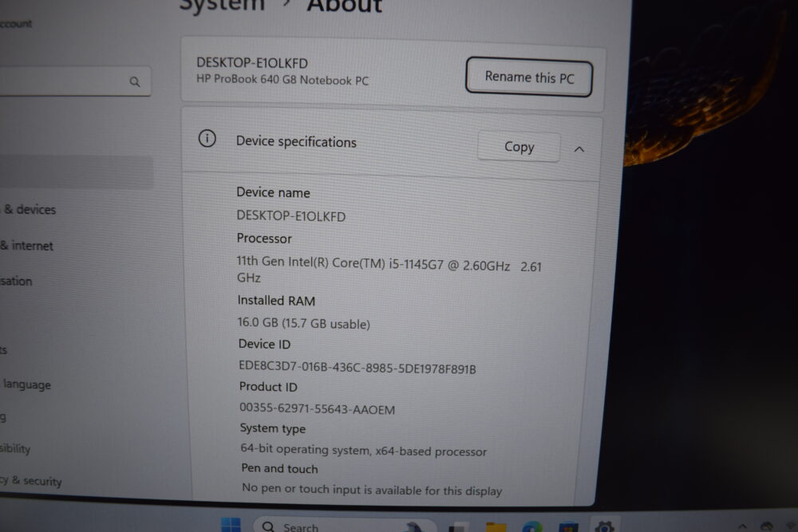Open the Time & language settings category
This screenshot has height=532, width=798.
(26, 384)
